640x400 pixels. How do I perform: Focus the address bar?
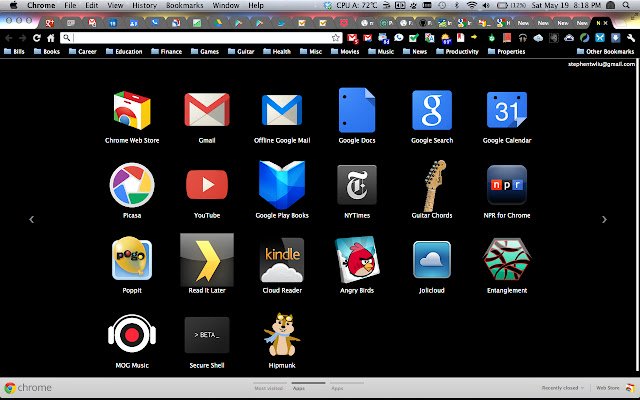click(201, 38)
